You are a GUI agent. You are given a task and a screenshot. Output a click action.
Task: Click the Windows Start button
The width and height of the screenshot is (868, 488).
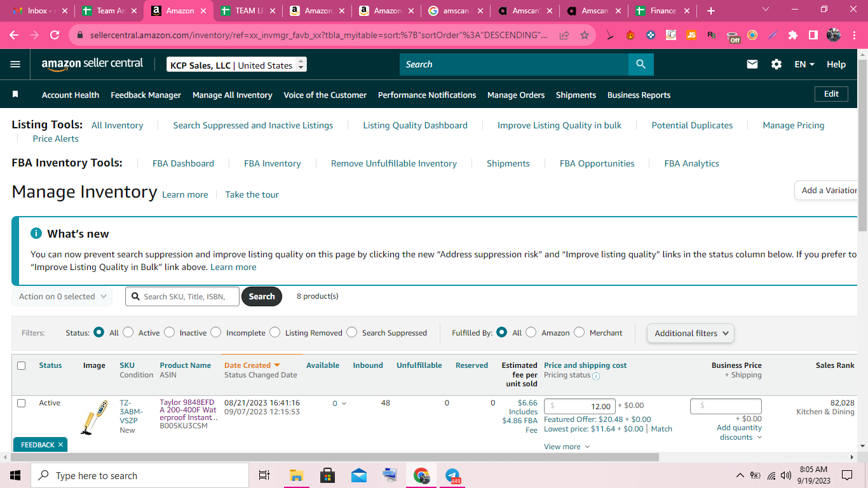click(x=15, y=475)
